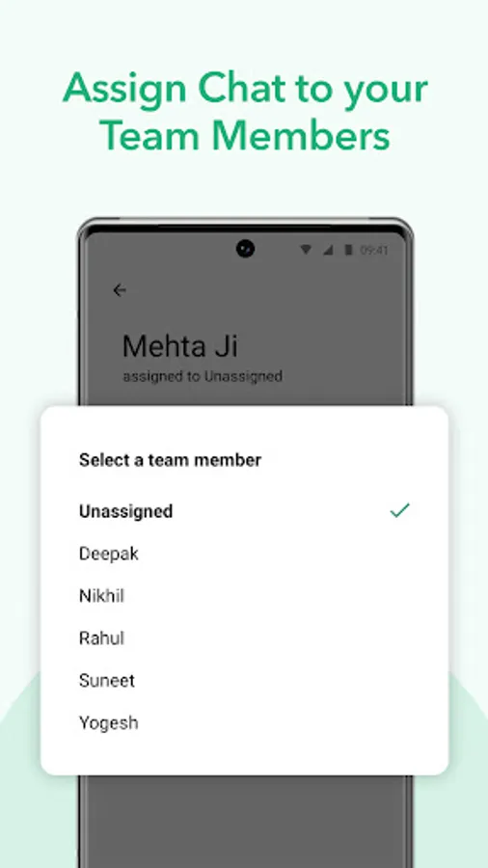488x868 pixels.
Task: Click the 'Select a team member' heading
Action: [x=170, y=460]
